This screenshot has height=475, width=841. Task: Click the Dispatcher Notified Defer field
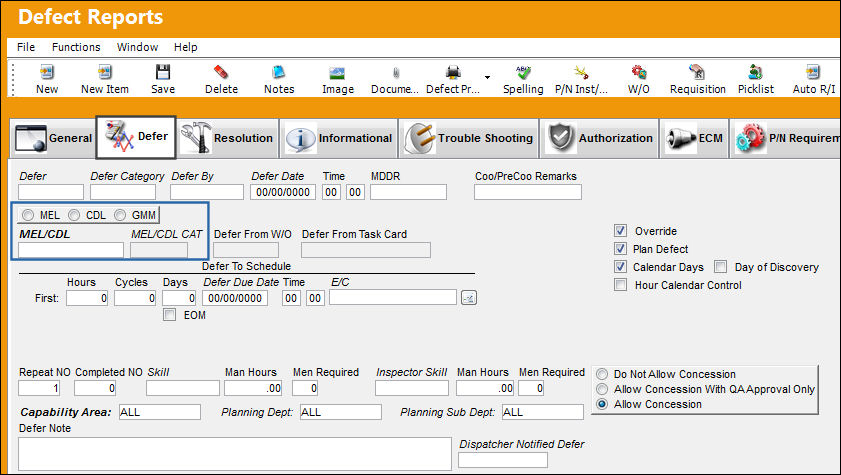click(503, 460)
